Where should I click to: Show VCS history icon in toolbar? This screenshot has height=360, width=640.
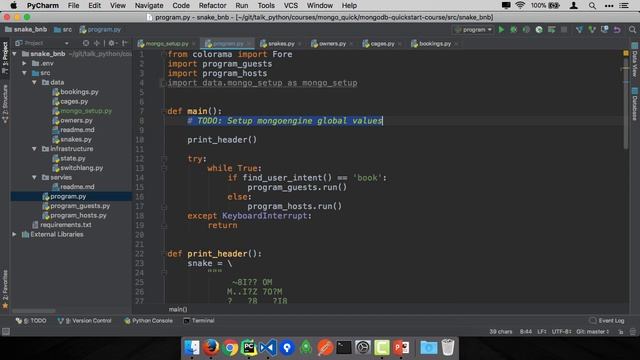[604, 29]
